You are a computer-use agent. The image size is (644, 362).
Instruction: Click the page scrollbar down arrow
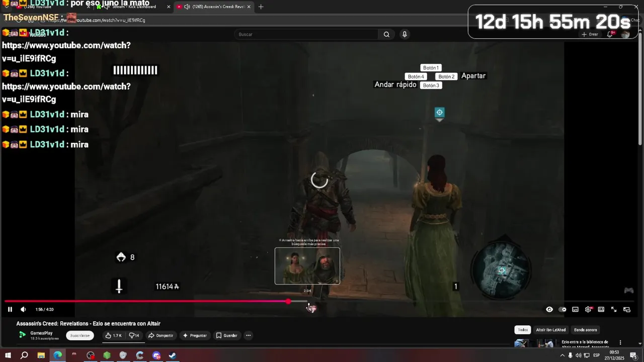point(641,345)
